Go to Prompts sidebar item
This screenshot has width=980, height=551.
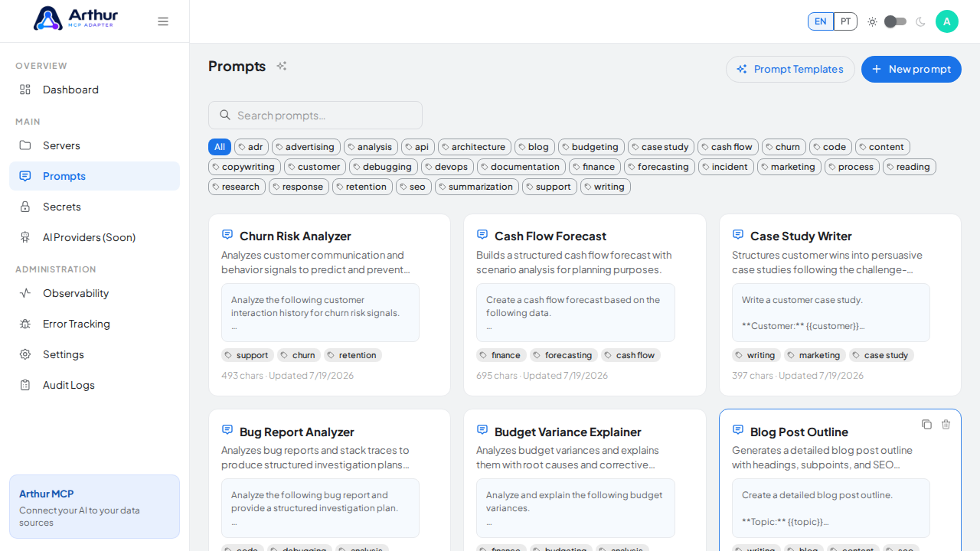pos(94,176)
